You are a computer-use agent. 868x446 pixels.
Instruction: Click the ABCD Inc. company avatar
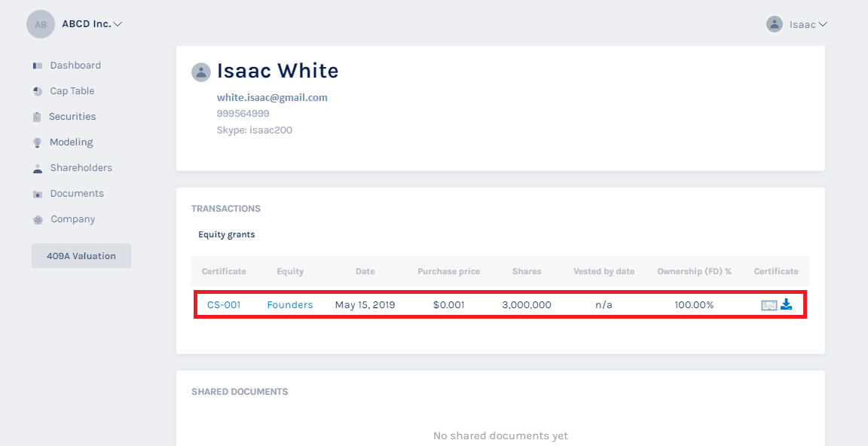point(41,24)
